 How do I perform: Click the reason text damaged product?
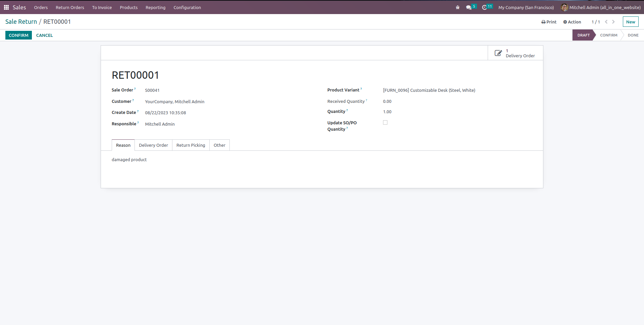click(x=129, y=160)
